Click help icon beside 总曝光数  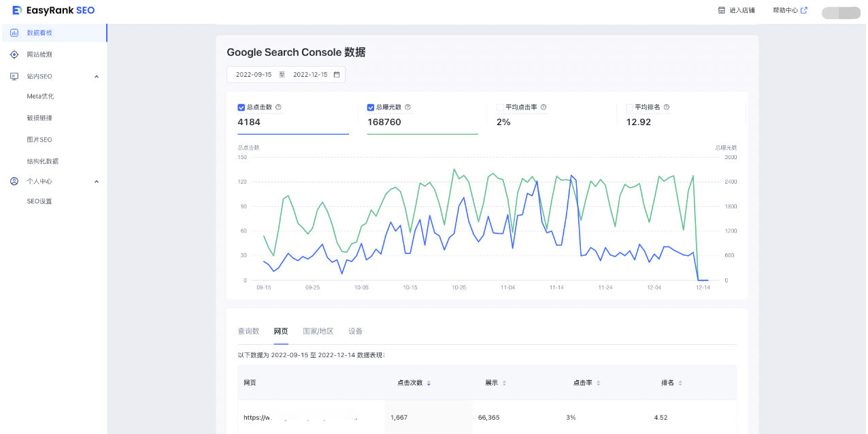point(407,107)
